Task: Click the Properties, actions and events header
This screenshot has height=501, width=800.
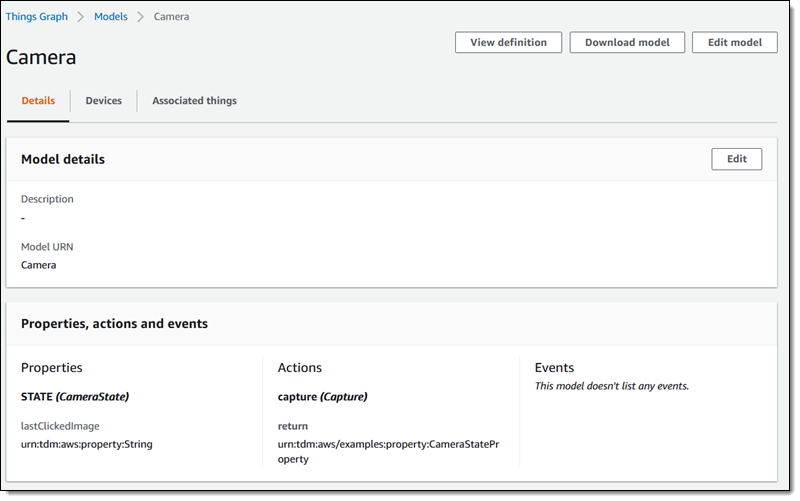Action: coord(114,324)
